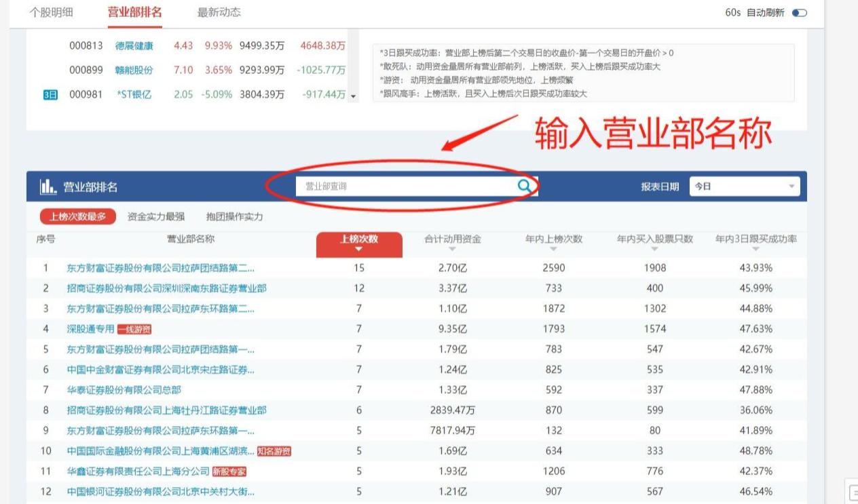Click stock code 000899
858x504 pixels.
(86, 71)
